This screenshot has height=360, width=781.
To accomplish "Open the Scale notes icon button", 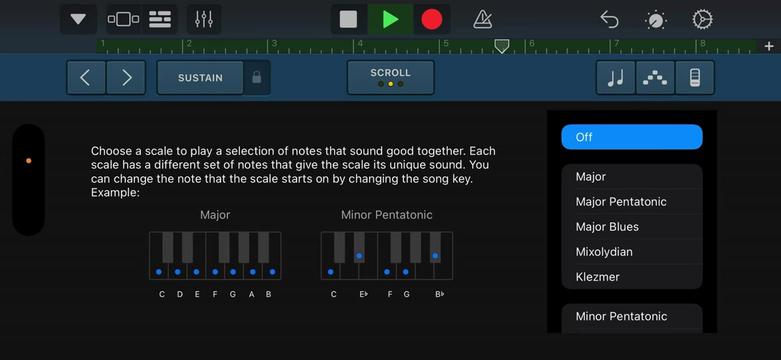I will tap(616, 78).
